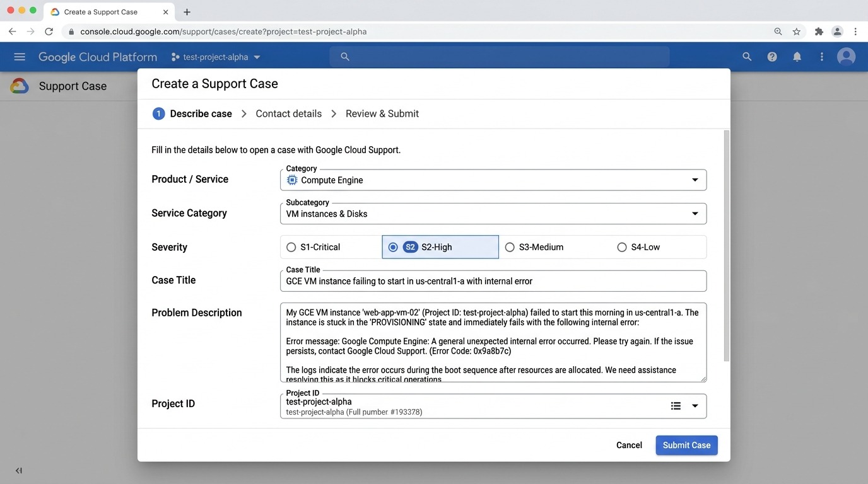The width and height of the screenshot is (868, 484).
Task: Click the search icon in the console header
Action: click(747, 57)
